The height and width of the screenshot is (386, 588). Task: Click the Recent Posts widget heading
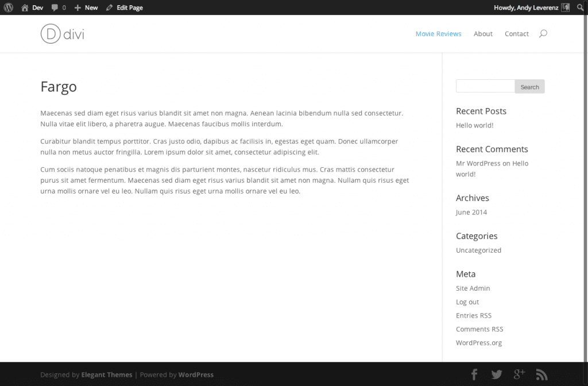pyautogui.click(x=481, y=111)
